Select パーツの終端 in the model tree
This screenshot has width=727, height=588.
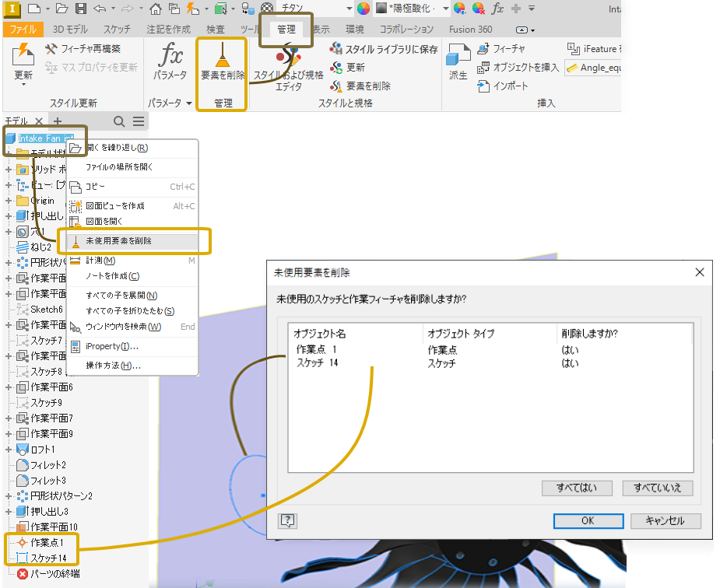coord(54,574)
